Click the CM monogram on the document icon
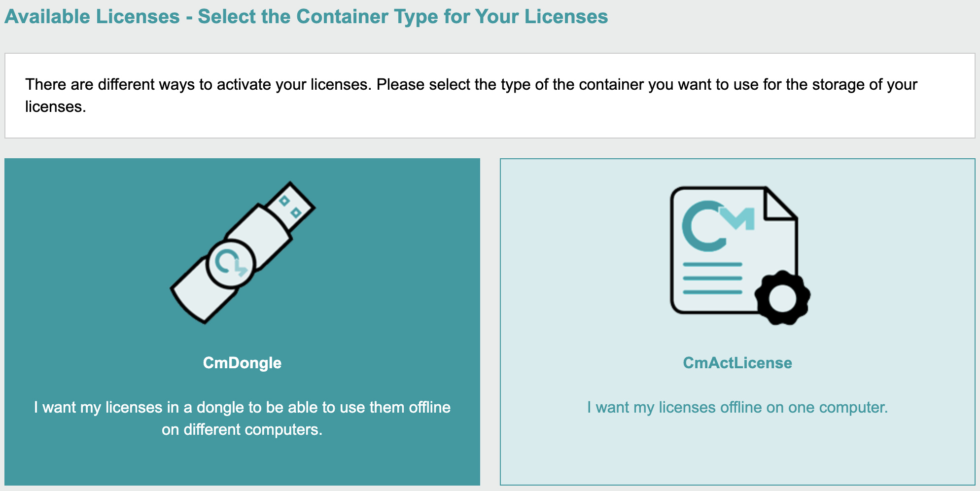This screenshot has width=980, height=491. click(x=718, y=225)
